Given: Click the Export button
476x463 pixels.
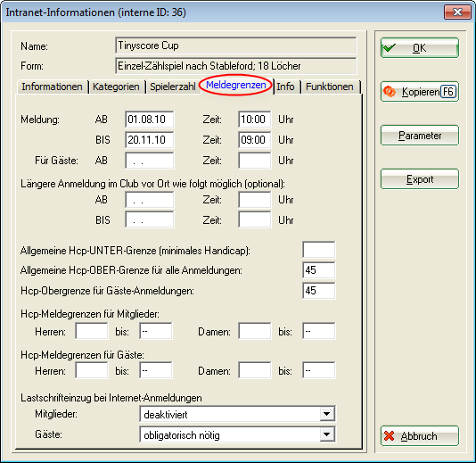Looking at the screenshot, I should tap(420, 179).
